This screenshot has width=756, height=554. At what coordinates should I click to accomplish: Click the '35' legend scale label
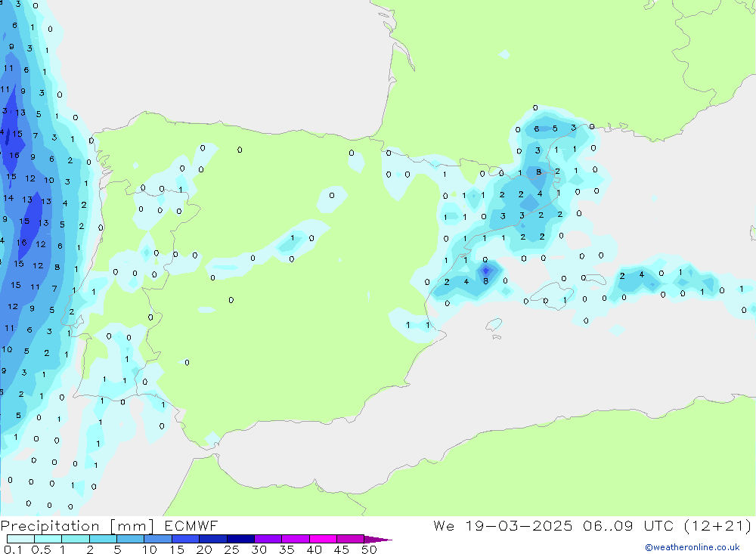[x=287, y=549]
